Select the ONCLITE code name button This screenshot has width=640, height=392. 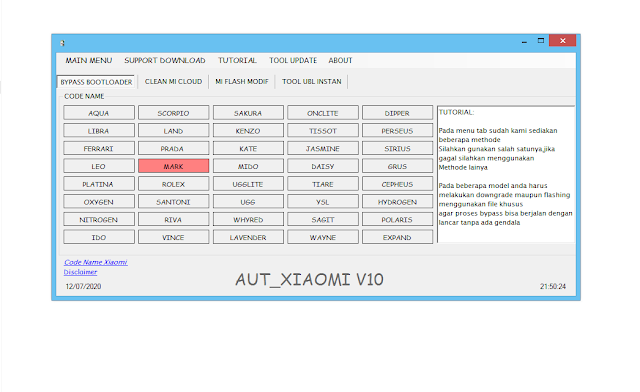tap(323, 113)
